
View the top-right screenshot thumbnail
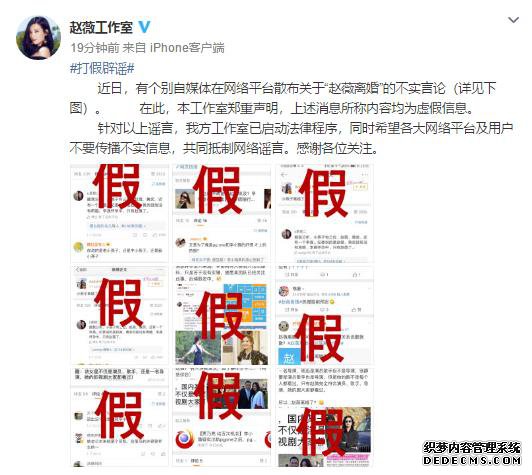325,213
